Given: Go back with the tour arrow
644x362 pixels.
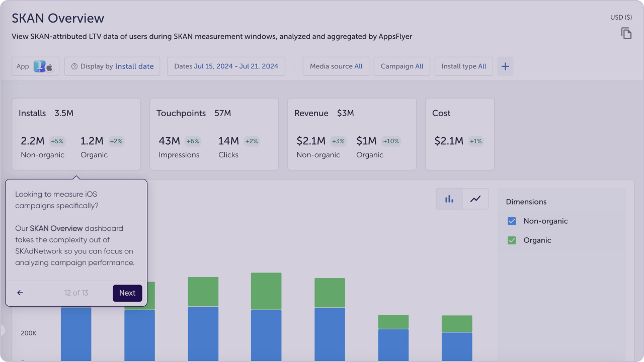Looking at the screenshot, I should point(20,293).
